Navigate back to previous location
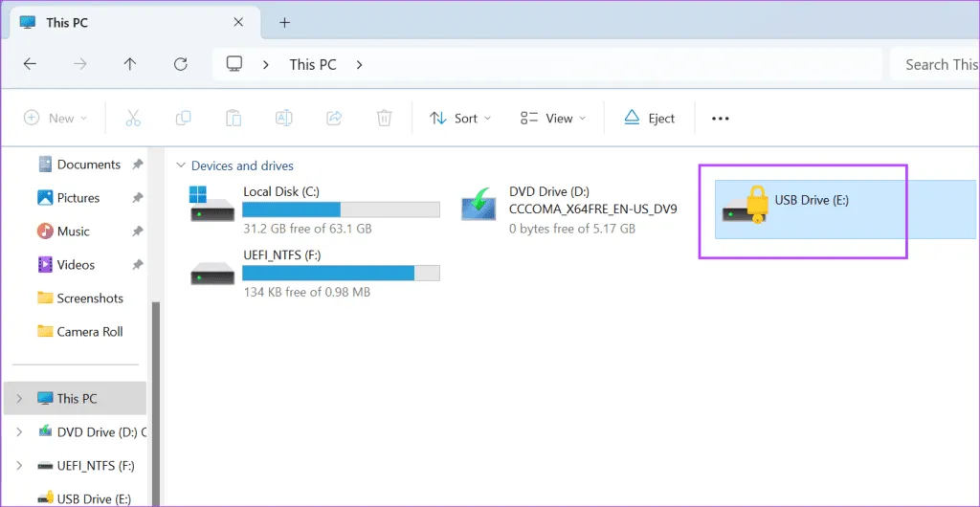This screenshot has height=507, width=980. 30,64
